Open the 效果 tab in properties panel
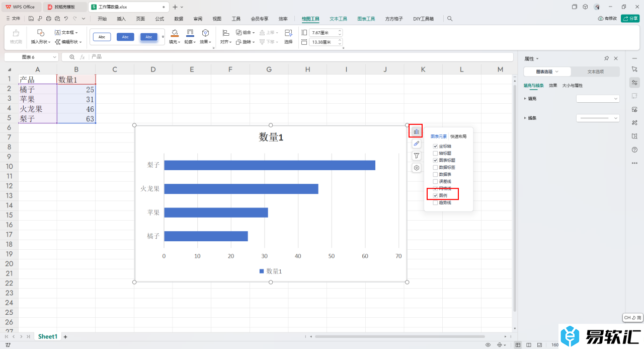This screenshot has height=349, width=644. [x=553, y=86]
